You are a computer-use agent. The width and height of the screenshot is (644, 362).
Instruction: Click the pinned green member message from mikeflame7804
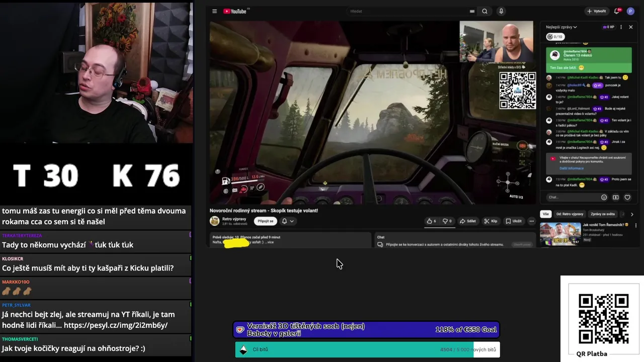click(589, 59)
